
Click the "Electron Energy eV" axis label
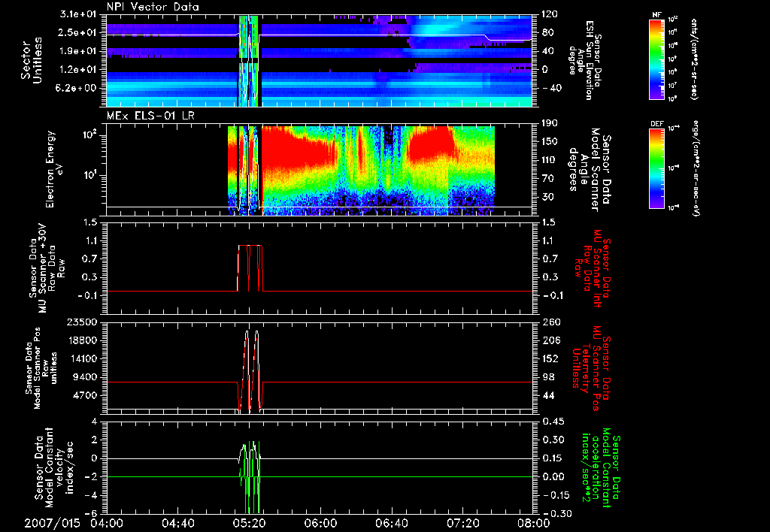coord(54,169)
